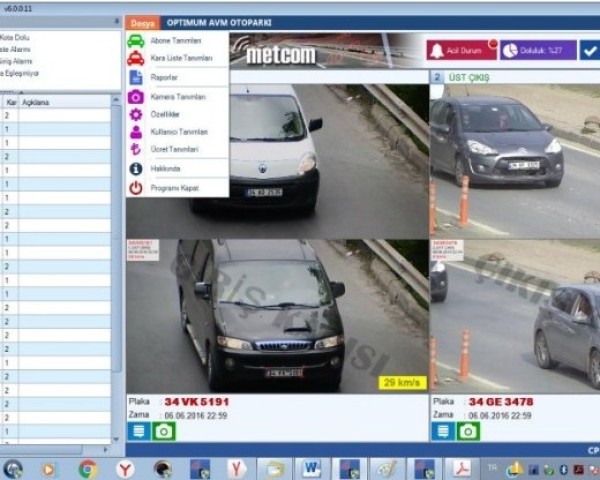Click blue list icon under plate 34 VK 5191
The width and height of the screenshot is (600, 480).
[x=139, y=431]
